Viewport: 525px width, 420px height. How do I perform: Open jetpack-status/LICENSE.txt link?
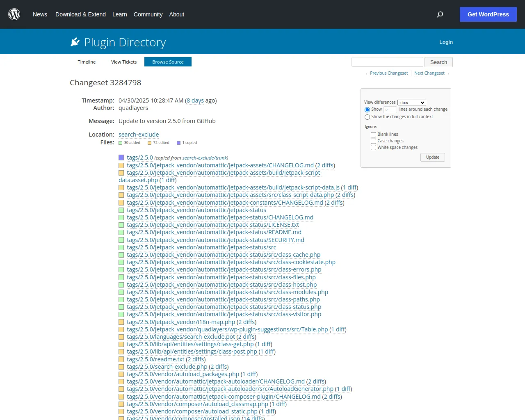(213, 225)
